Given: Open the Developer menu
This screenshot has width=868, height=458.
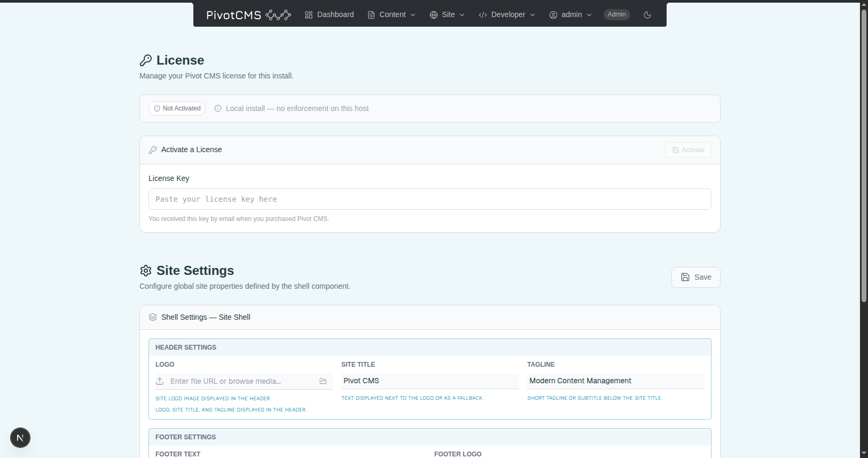Looking at the screenshot, I should (x=507, y=14).
